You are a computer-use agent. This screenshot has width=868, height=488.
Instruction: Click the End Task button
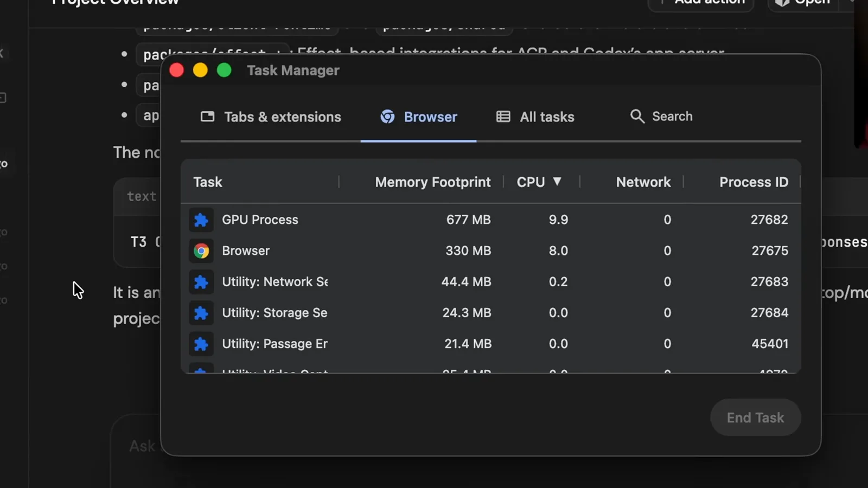click(x=755, y=418)
